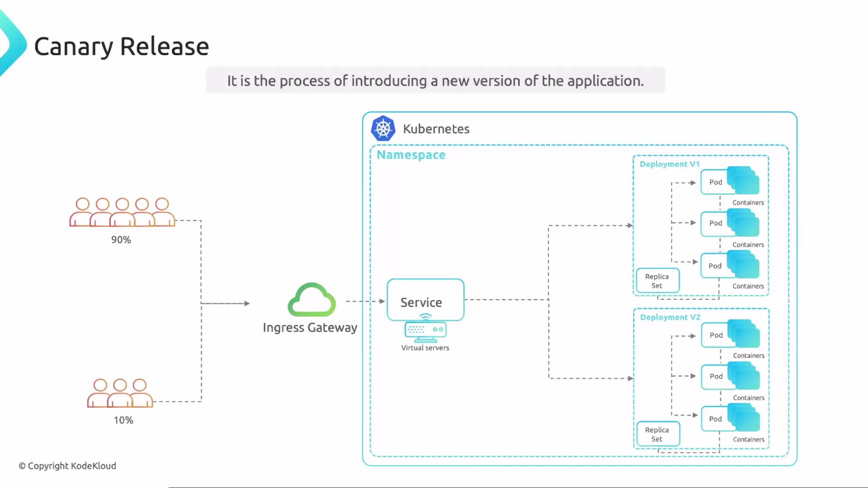This screenshot has width=868, height=488.
Task: Click the Virtual servers caption
Action: tap(425, 348)
